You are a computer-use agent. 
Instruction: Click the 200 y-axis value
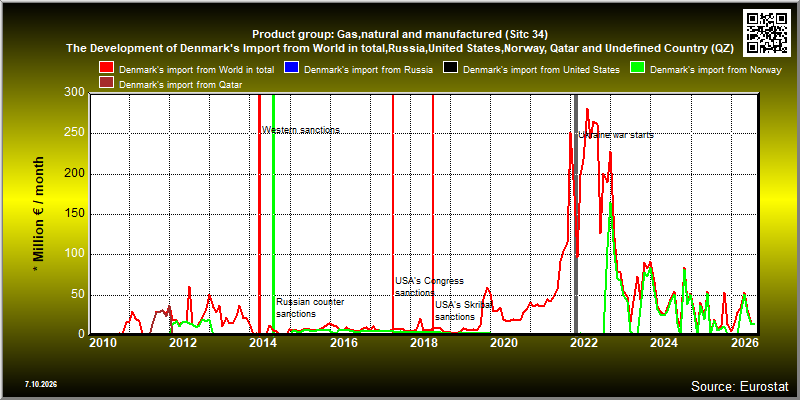tap(76, 174)
